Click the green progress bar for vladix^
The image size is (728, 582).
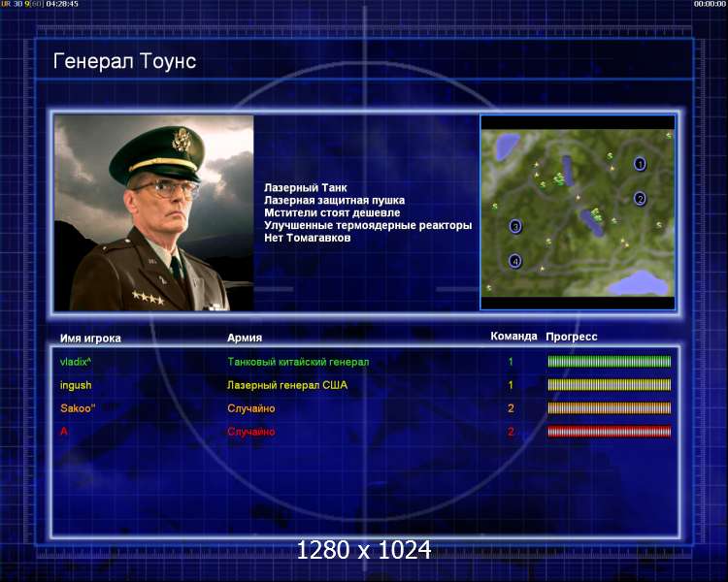click(x=610, y=362)
